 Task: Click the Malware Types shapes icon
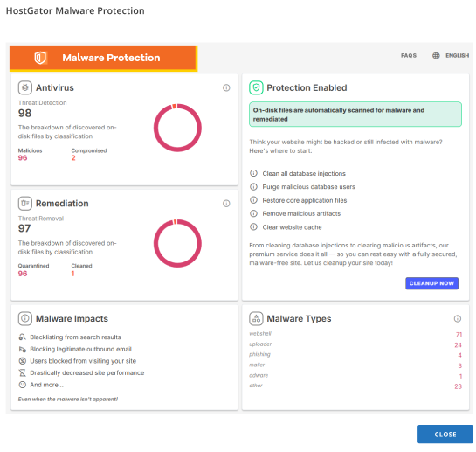[x=256, y=318]
